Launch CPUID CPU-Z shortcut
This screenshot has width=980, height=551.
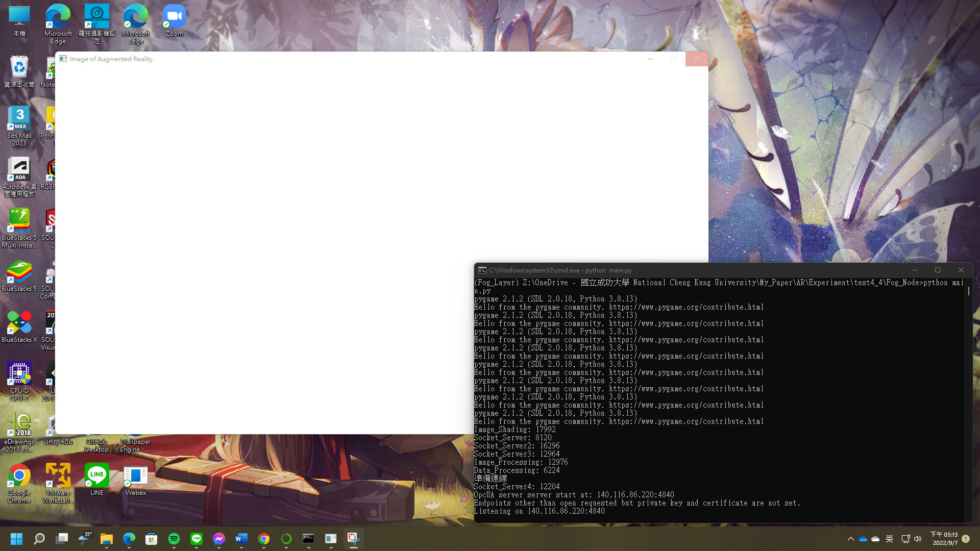(19, 381)
